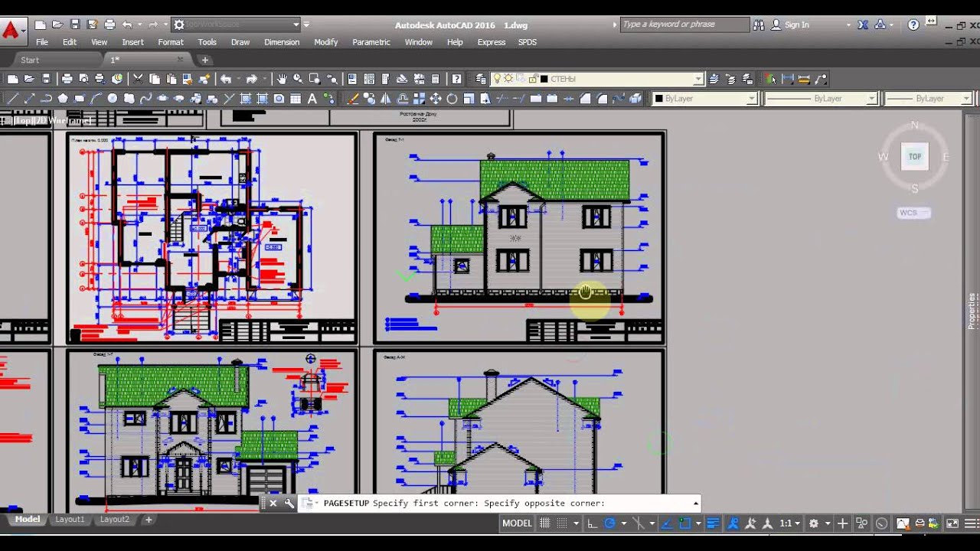980x551 pixels.
Task: Click the Plot printer icon in Standard toolbar
Action: (x=67, y=79)
